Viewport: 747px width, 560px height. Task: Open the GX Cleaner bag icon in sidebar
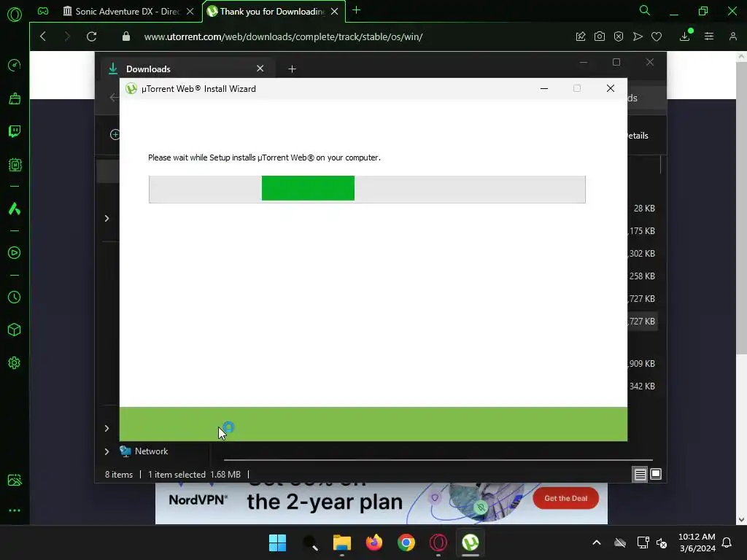click(x=15, y=98)
